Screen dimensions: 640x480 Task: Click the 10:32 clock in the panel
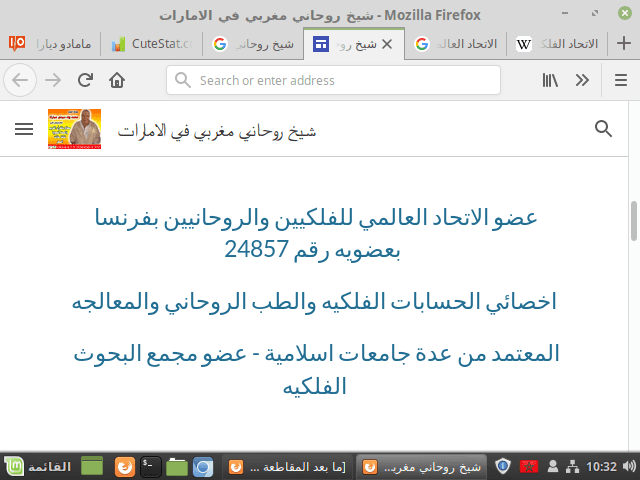pyautogui.click(x=601, y=466)
